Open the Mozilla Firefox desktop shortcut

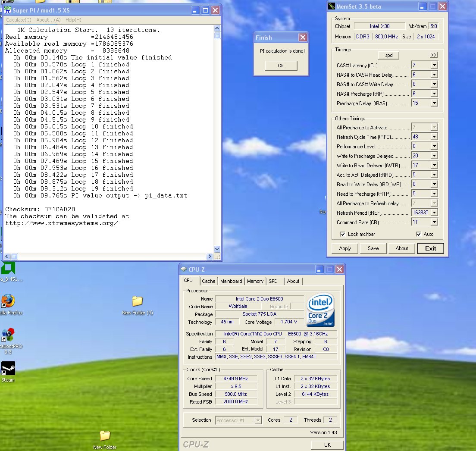[x=8, y=301]
